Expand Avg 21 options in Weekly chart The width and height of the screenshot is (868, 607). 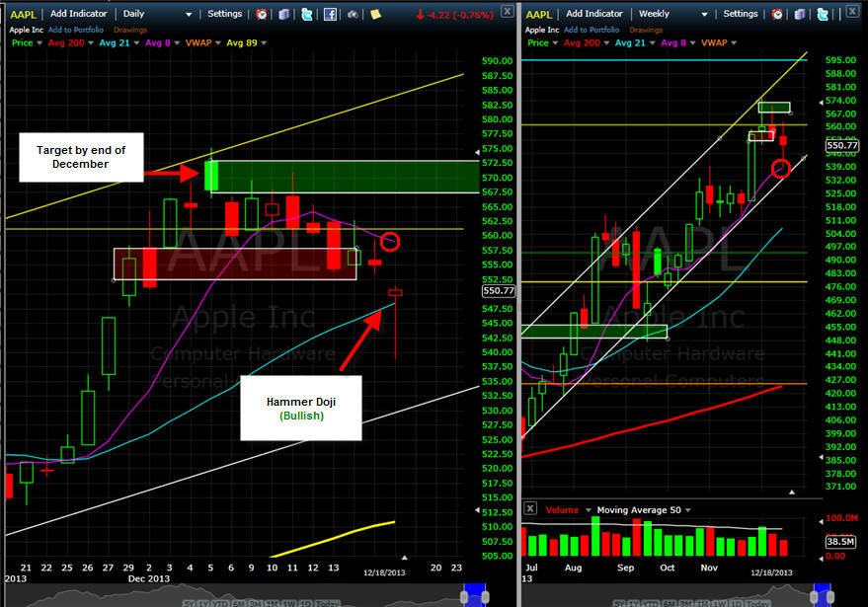(652, 43)
